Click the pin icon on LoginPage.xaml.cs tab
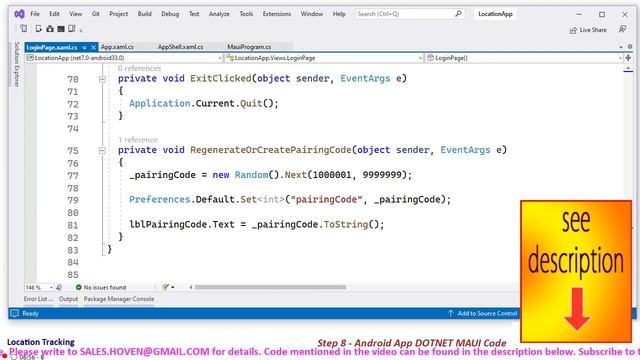 point(84,47)
